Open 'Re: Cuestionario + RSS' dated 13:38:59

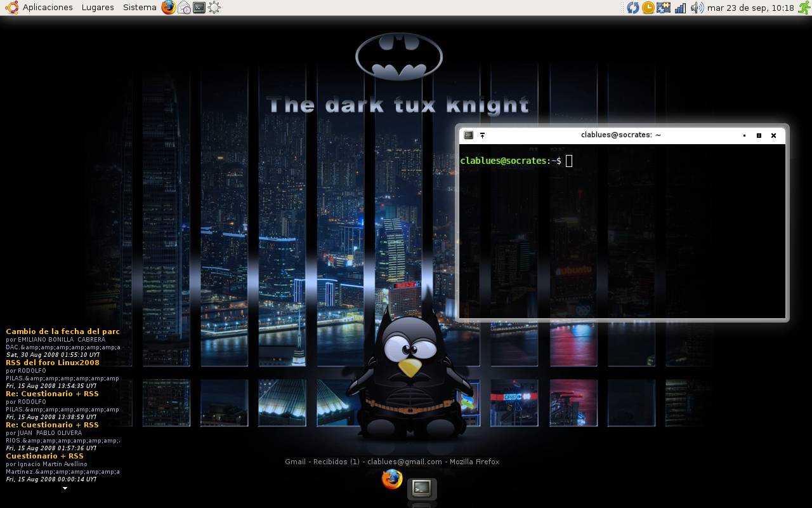click(x=52, y=394)
